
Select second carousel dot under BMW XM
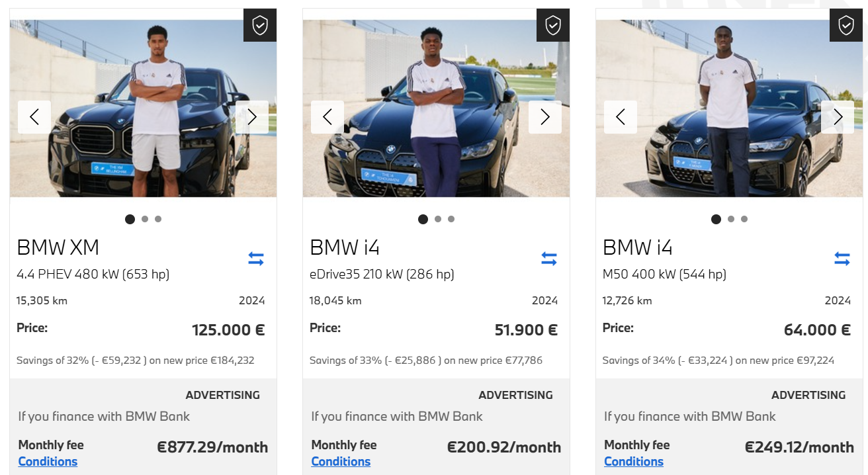pos(145,219)
